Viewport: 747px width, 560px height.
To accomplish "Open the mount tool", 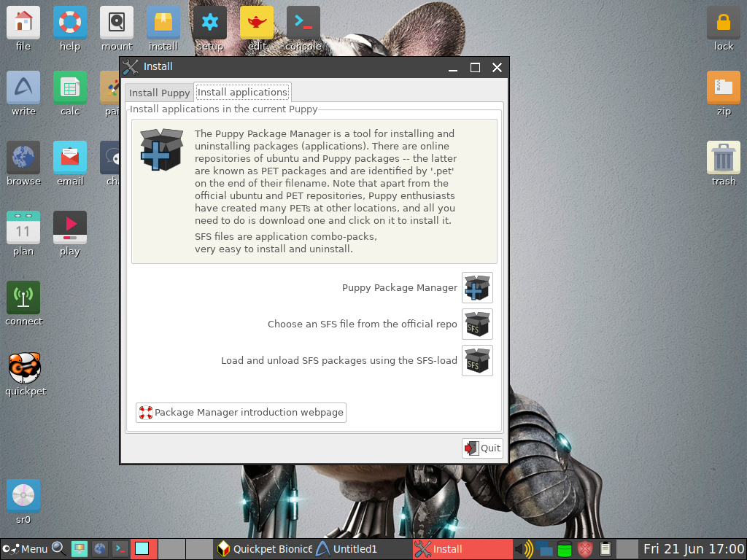I will 116,22.
